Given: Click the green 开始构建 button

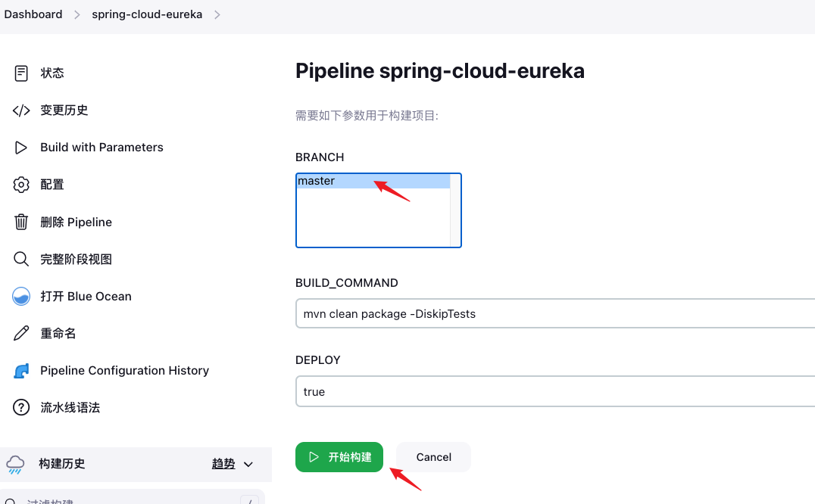Looking at the screenshot, I should coord(339,457).
